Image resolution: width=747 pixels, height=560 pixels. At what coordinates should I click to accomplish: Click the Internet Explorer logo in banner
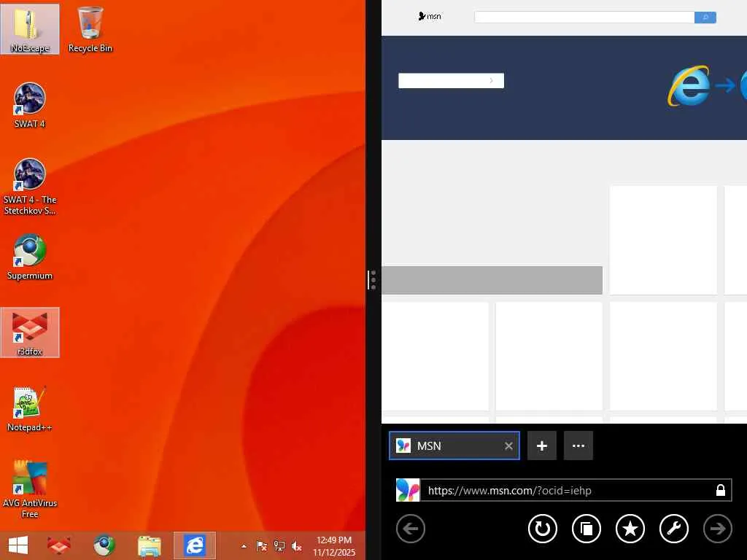689,86
